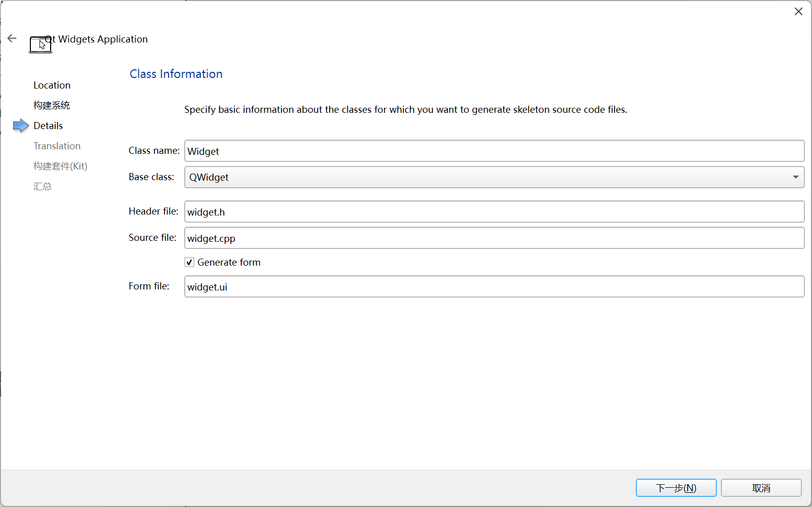Click the 下一步(N) next button

click(x=676, y=488)
